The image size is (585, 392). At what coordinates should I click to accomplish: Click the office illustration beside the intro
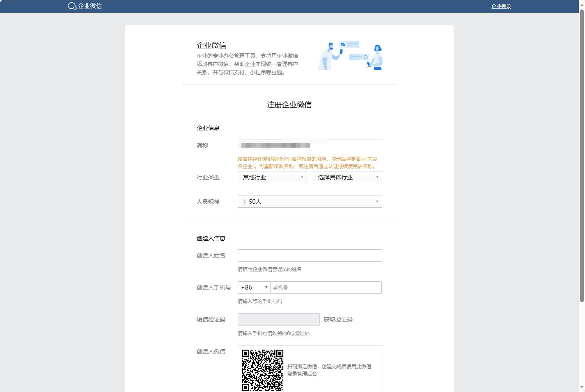(350, 56)
